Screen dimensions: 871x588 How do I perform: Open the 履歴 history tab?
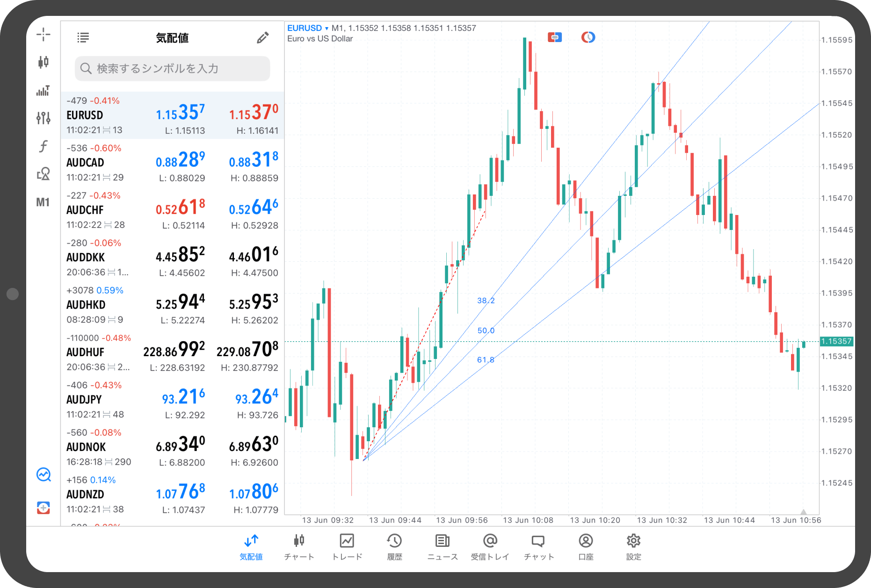coord(394,546)
